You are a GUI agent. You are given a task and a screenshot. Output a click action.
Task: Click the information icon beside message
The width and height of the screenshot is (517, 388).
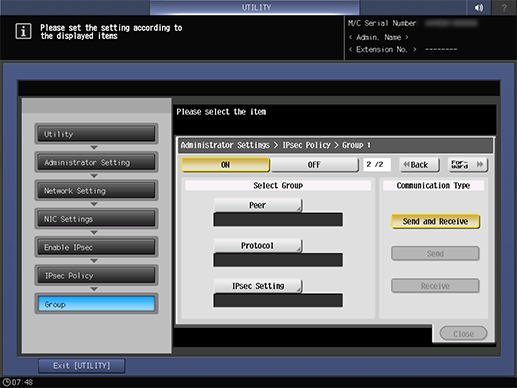pos(23,32)
